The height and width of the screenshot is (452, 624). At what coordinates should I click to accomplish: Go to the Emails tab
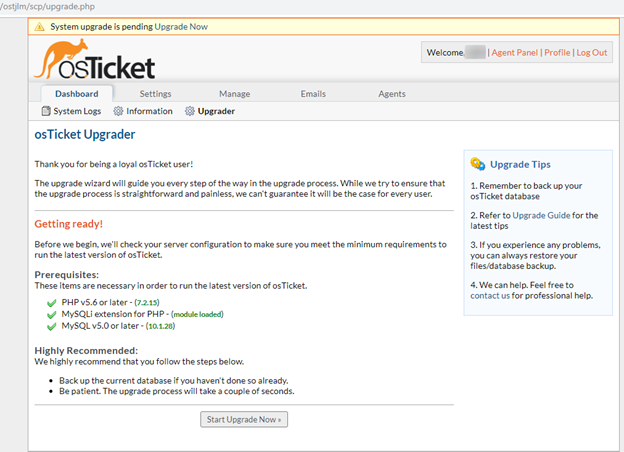(x=313, y=94)
